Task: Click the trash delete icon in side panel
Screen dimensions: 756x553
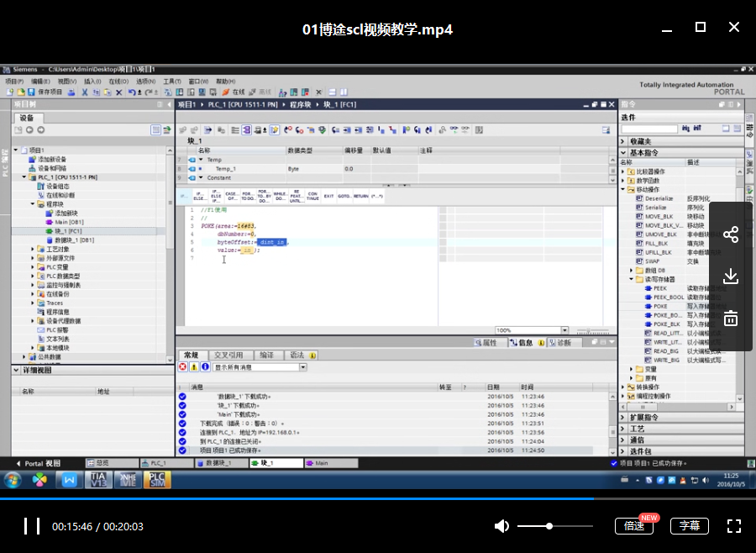Action: click(731, 318)
